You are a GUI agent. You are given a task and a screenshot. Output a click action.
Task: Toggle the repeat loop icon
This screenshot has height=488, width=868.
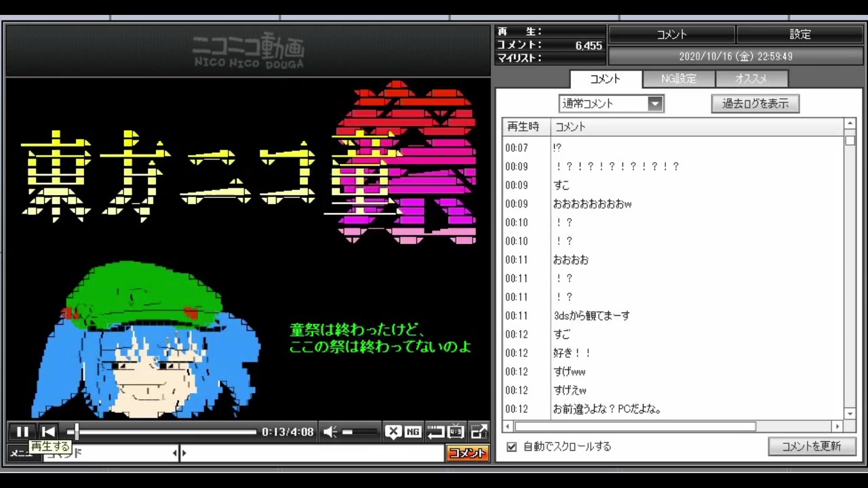pos(435,432)
